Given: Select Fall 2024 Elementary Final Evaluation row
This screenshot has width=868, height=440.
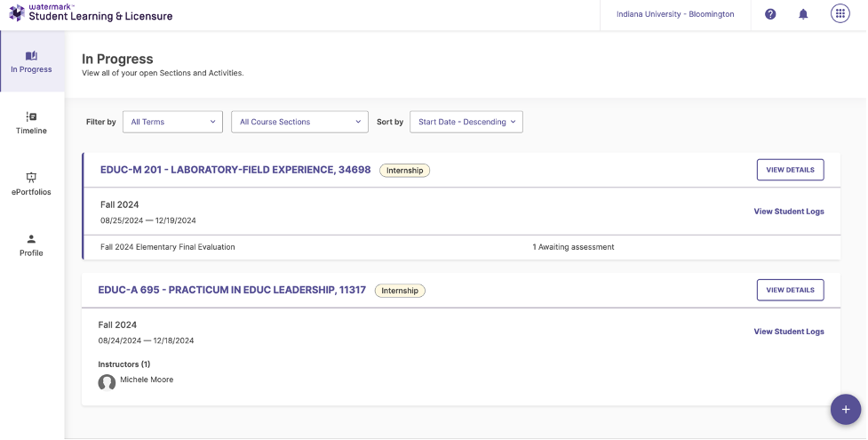Looking at the screenshot, I should pyautogui.click(x=168, y=247).
